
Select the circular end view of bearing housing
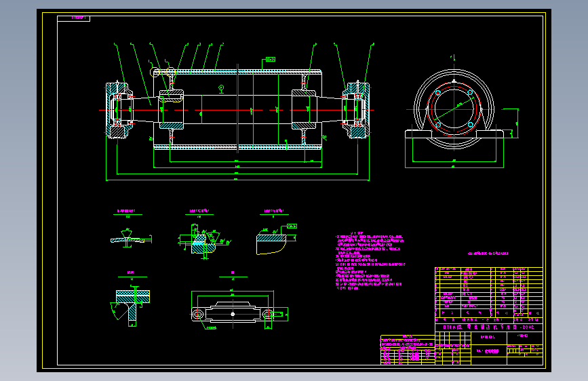point(454,110)
